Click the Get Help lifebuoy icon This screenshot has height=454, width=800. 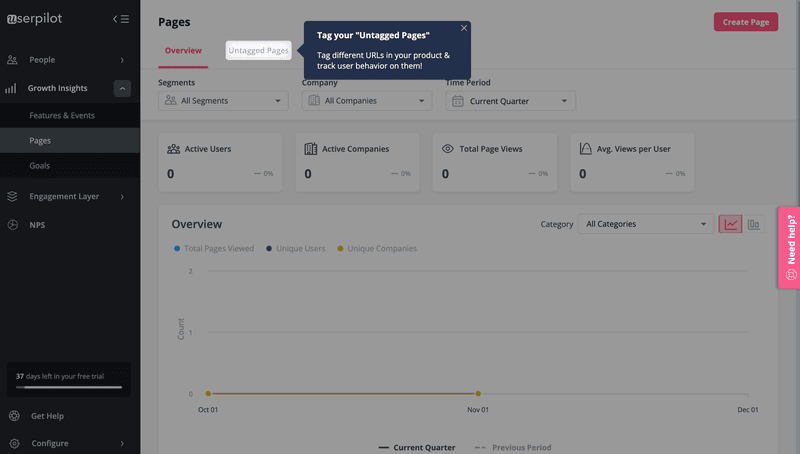(x=14, y=416)
